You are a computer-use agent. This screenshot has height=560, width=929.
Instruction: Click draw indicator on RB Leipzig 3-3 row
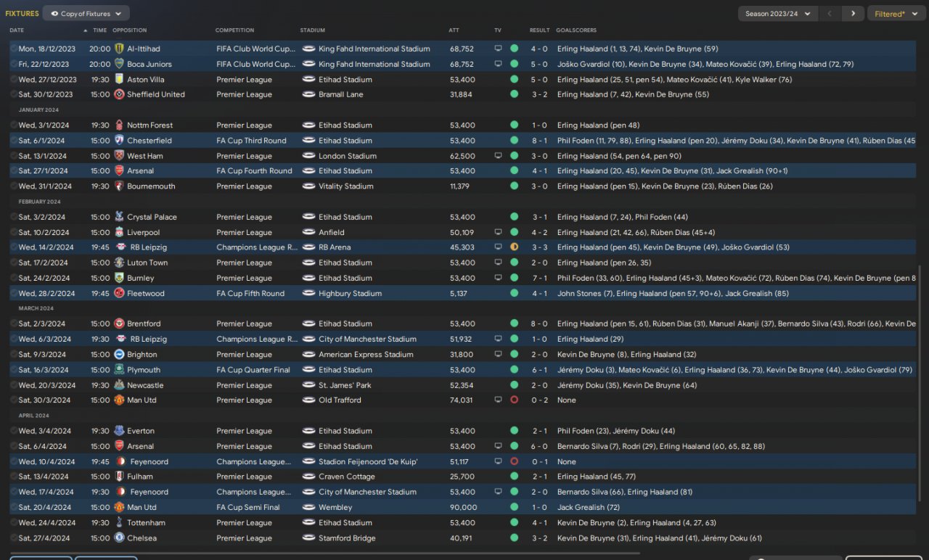pos(514,247)
